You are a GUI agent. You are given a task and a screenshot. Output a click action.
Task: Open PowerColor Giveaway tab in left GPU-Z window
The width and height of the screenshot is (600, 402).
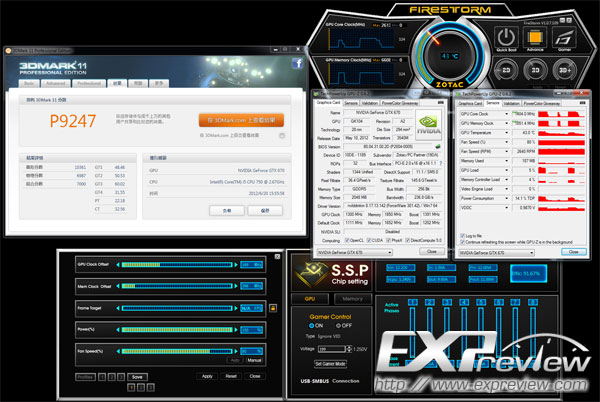click(x=399, y=103)
